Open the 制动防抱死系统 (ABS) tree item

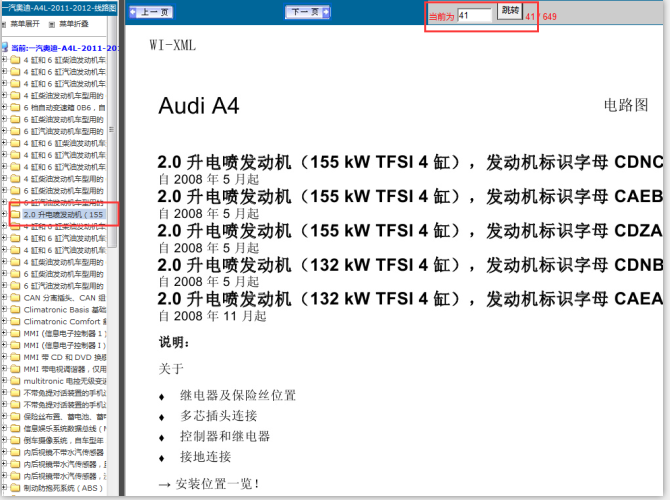pos(63,488)
